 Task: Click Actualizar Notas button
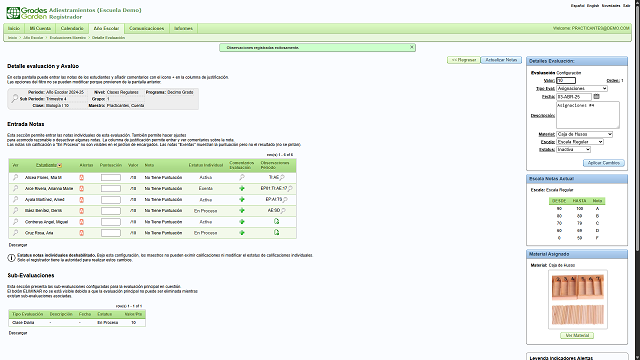coord(501,60)
